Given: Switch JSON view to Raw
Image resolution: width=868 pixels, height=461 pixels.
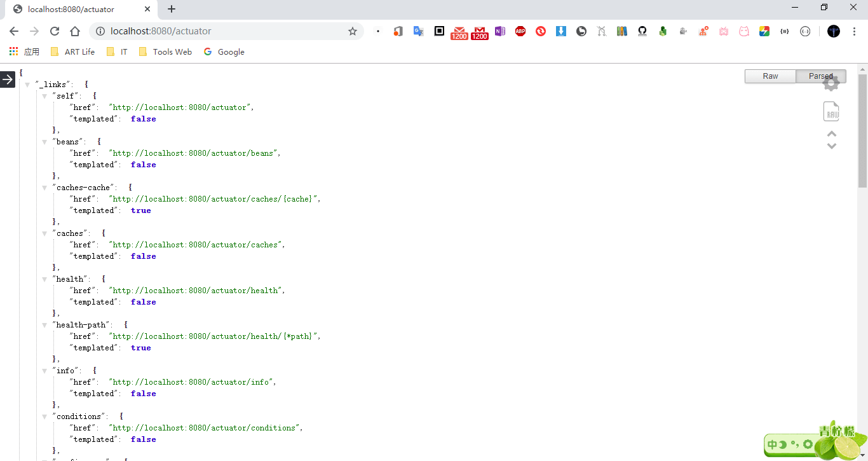Looking at the screenshot, I should coord(770,76).
